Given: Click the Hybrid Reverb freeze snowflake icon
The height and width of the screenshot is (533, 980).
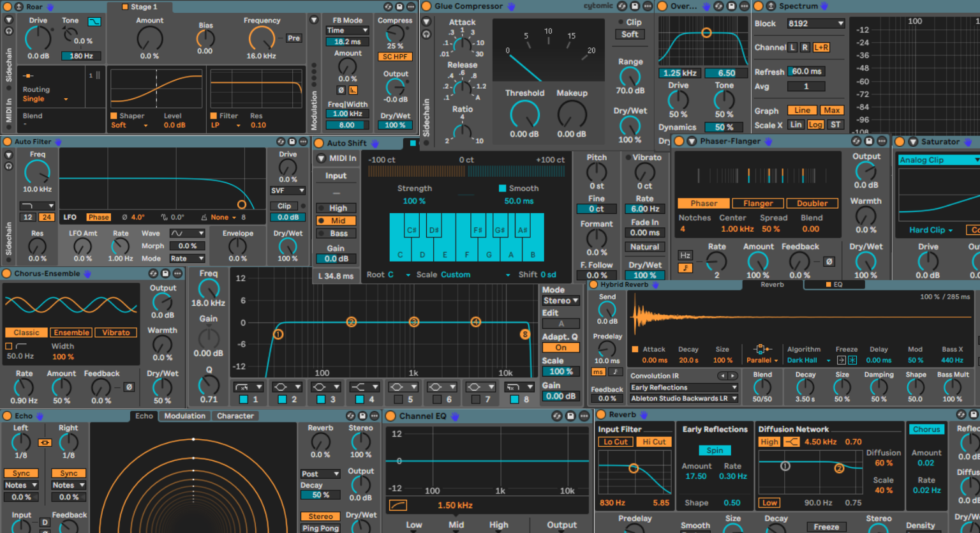Looking at the screenshot, I should click(x=852, y=360).
